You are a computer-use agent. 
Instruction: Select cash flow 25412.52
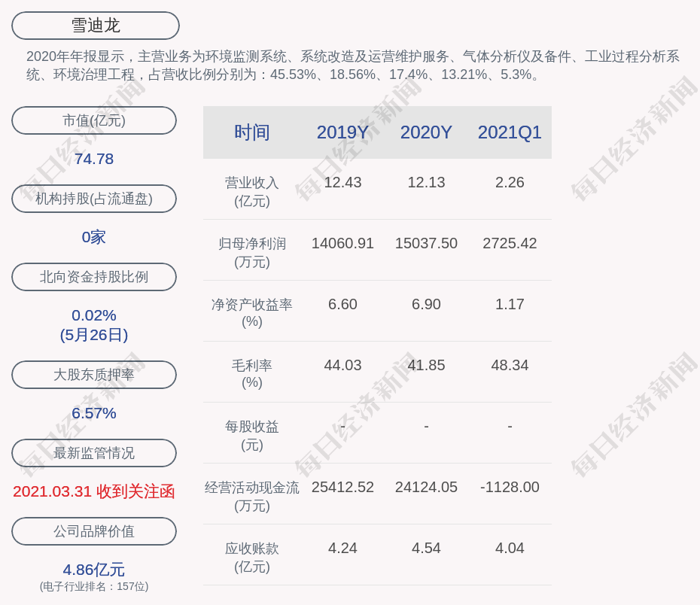[343, 487]
